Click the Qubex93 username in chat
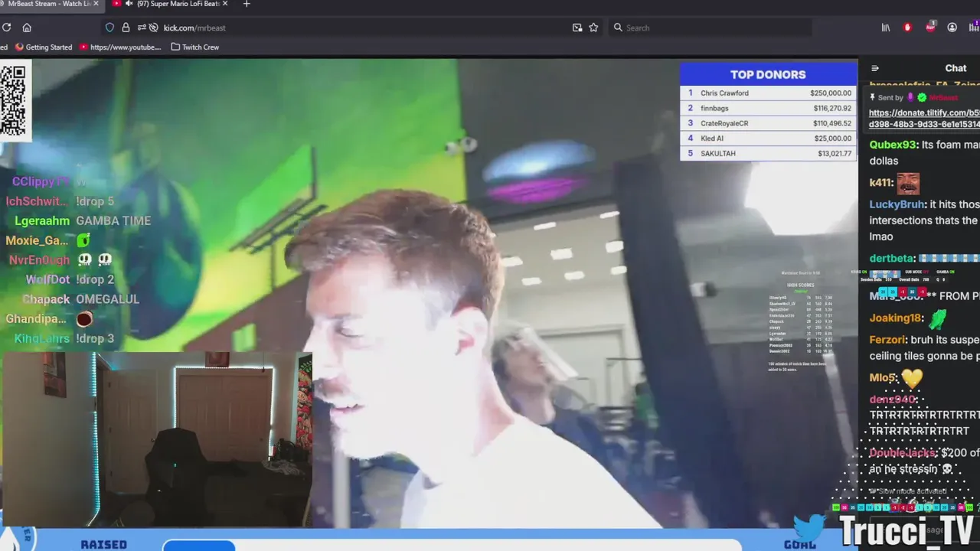The image size is (980, 551). (893, 145)
